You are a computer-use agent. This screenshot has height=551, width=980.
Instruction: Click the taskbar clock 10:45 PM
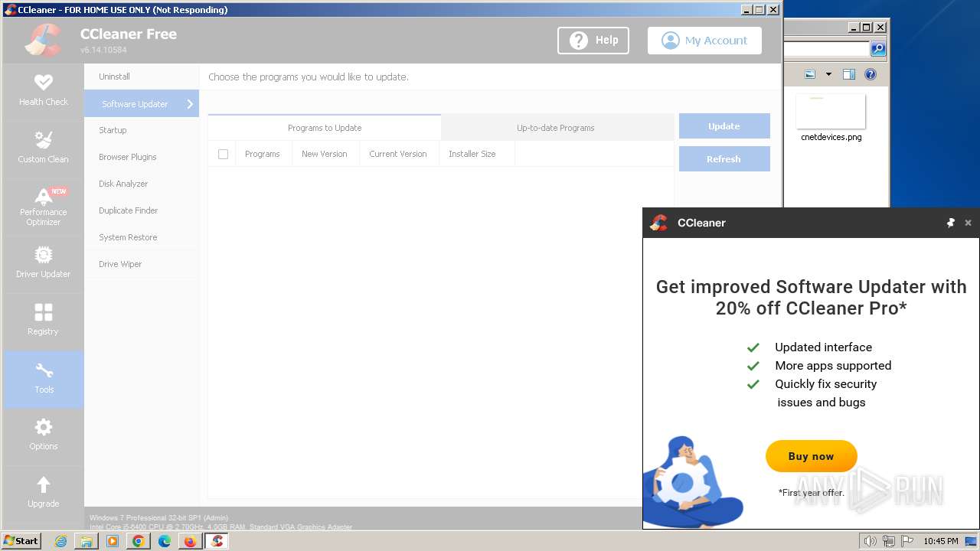pos(940,541)
